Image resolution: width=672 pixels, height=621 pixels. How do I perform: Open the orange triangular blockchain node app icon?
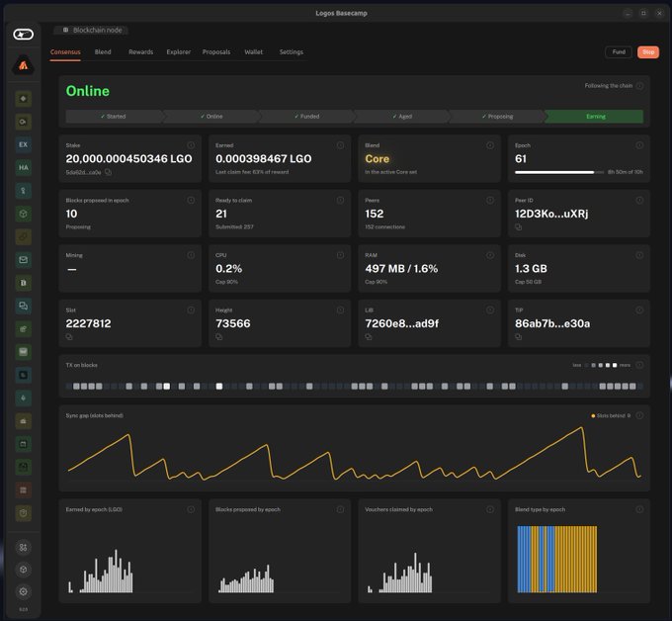(23, 65)
